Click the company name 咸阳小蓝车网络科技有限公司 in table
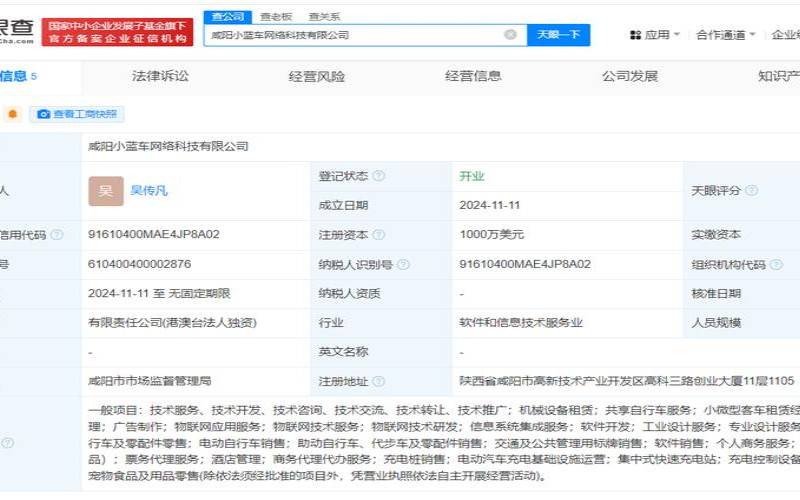Image resolution: width=800 pixels, height=500 pixels. coord(168,146)
